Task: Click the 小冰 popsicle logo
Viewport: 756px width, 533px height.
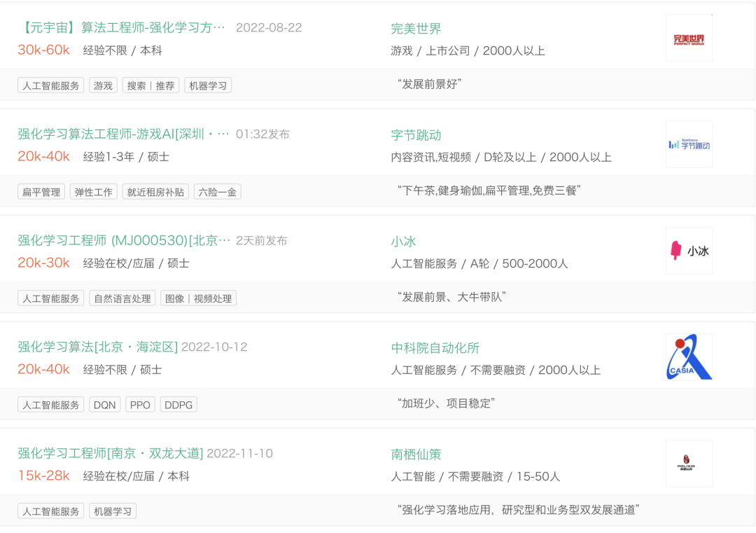Action: 689,251
